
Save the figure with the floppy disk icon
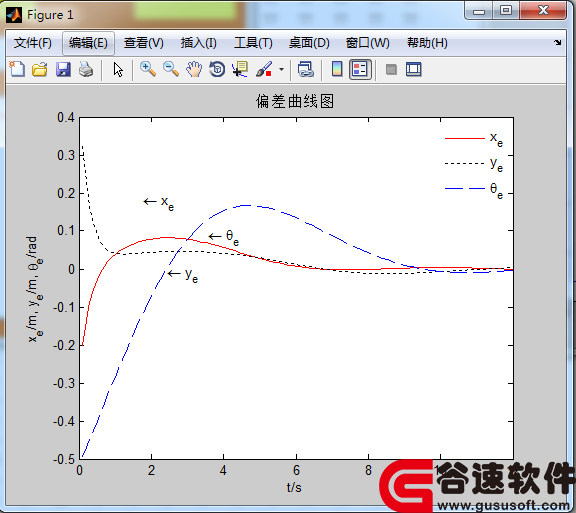click(x=63, y=69)
